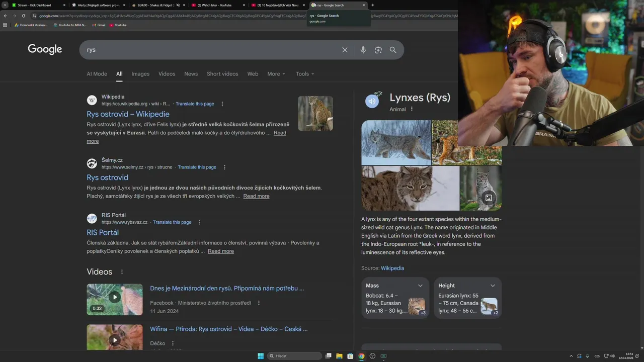Play the 0:32 Facebook video thumbnail
The image size is (644, 362).
[115, 300]
